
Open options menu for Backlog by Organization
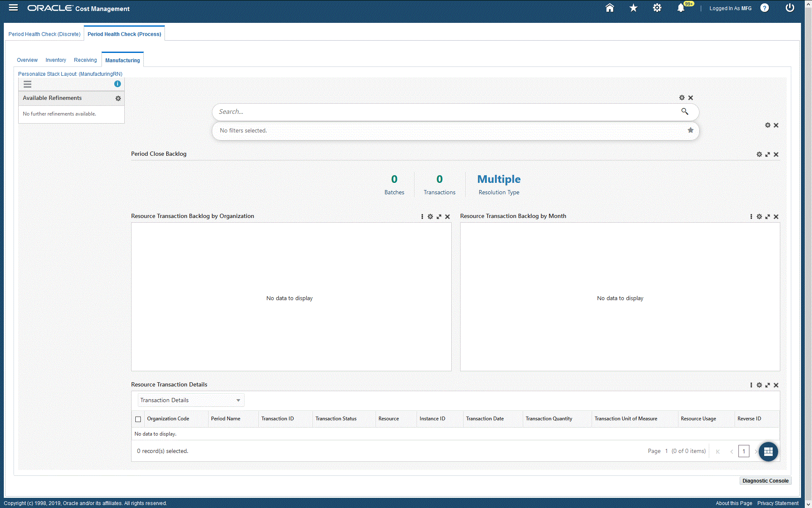tap(422, 217)
